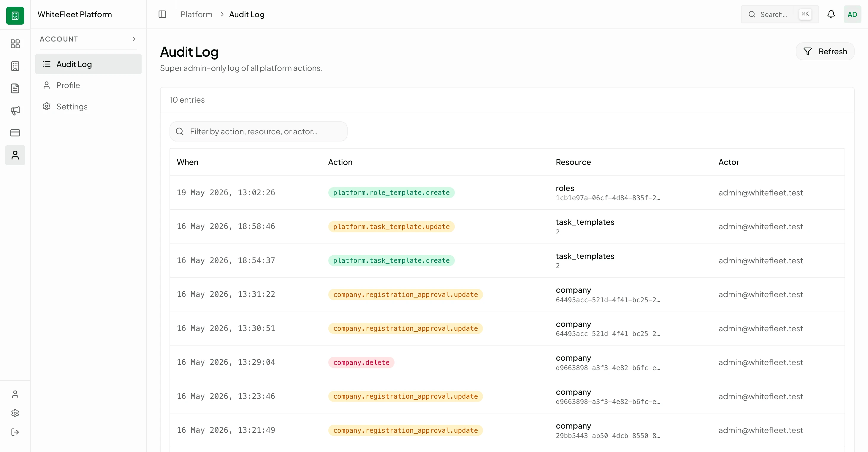Click the platform.task_template.update badge

391,227
